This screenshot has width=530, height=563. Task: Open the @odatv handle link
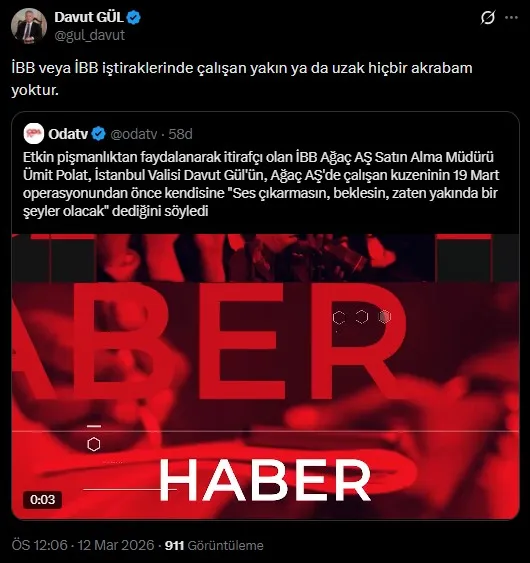pos(134,134)
